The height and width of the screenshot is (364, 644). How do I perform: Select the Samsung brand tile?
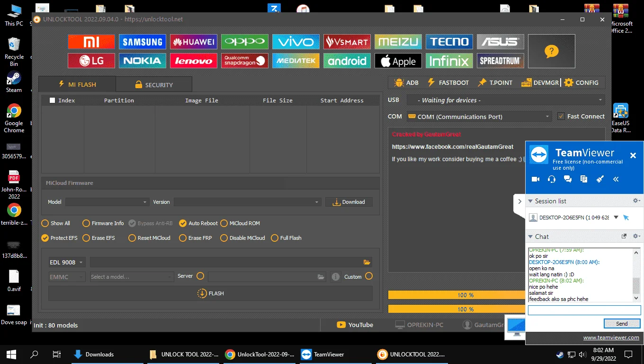(x=142, y=42)
